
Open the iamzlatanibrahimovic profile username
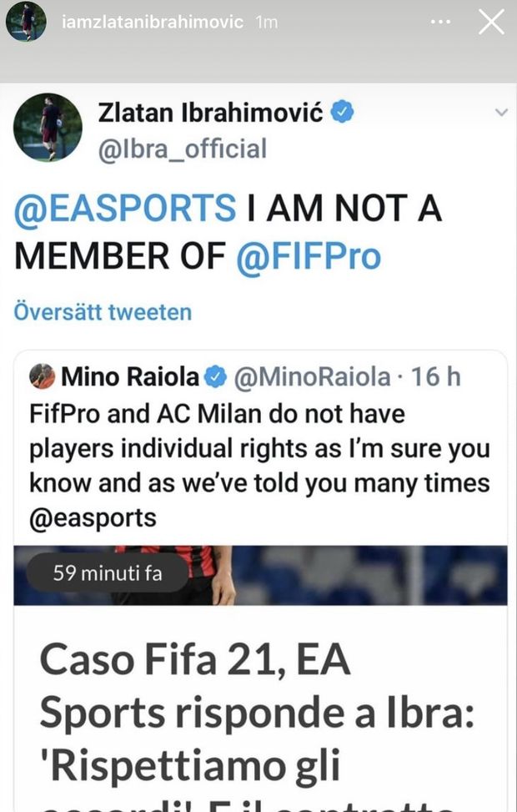click(x=153, y=23)
